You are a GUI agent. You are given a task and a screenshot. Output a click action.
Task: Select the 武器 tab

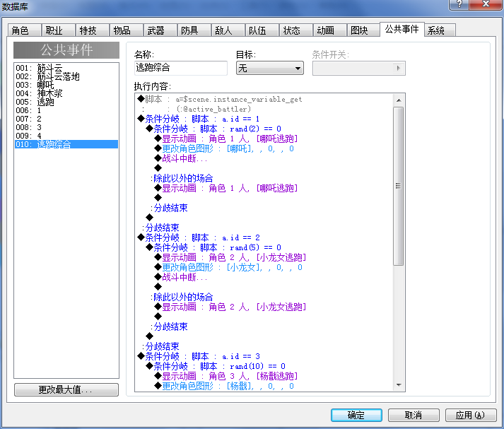[x=160, y=30]
